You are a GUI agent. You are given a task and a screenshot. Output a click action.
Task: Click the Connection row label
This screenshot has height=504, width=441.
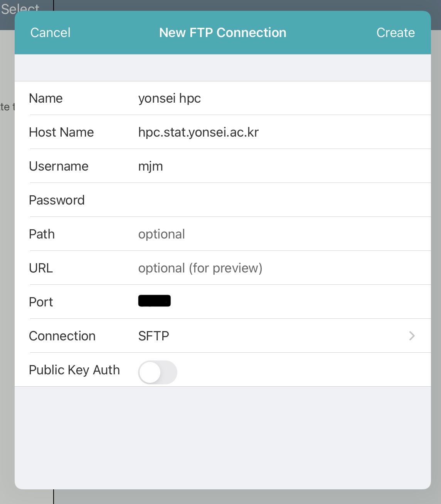62,336
